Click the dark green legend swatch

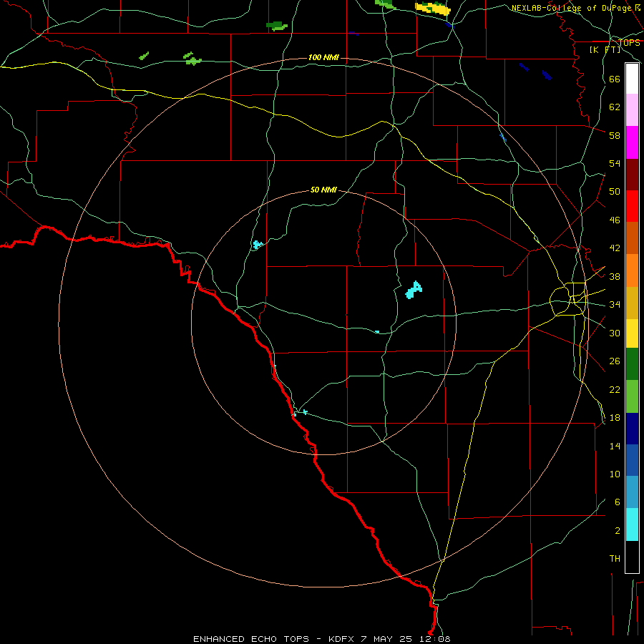click(632, 364)
